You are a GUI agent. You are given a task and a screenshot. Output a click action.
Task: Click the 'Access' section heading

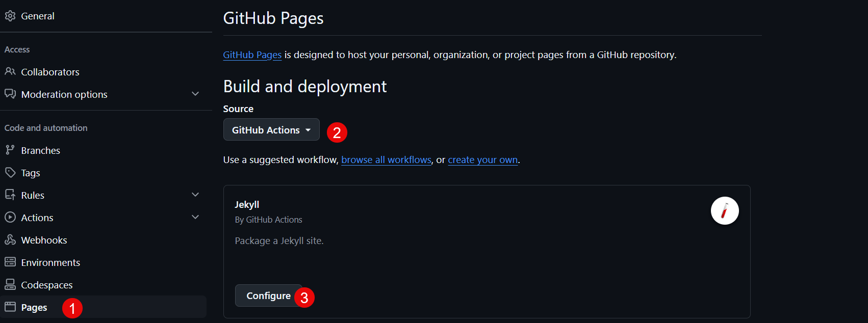coord(17,49)
